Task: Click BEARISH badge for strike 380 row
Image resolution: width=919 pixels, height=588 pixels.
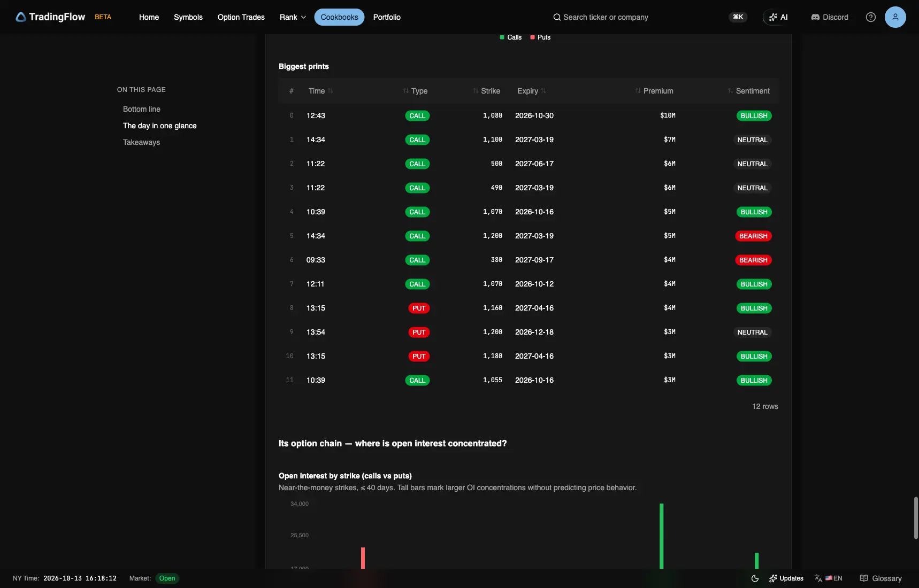Action: (x=753, y=260)
